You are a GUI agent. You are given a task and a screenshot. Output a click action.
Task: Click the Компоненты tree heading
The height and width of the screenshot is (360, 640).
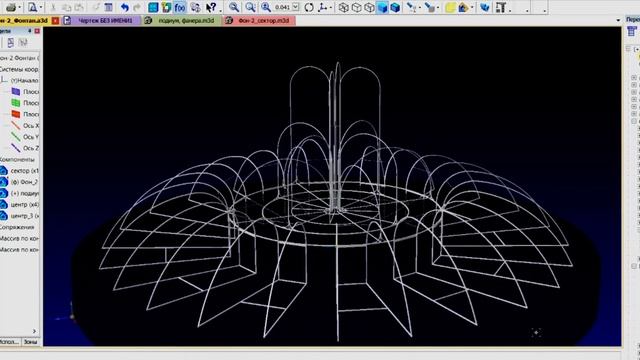coord(17,159)
